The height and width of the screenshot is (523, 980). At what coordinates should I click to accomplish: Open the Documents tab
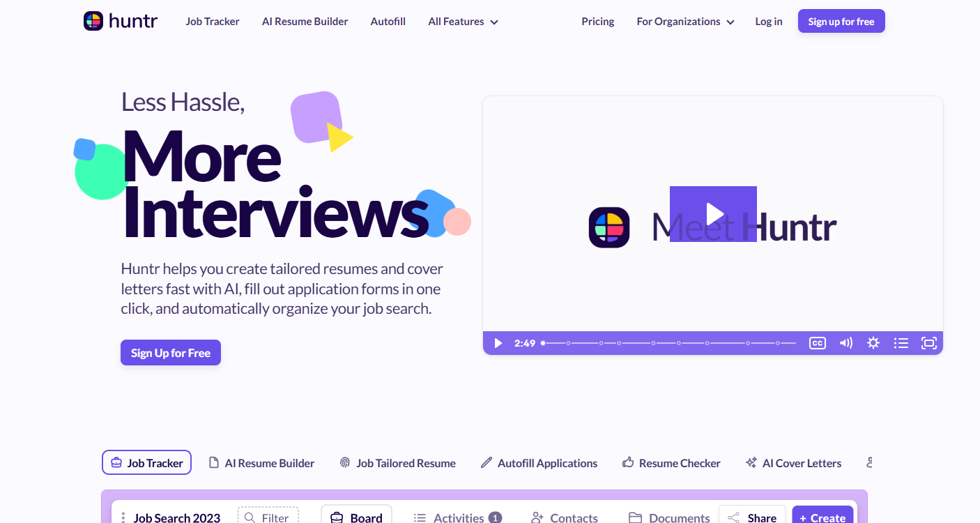click(x=669, y=517)
